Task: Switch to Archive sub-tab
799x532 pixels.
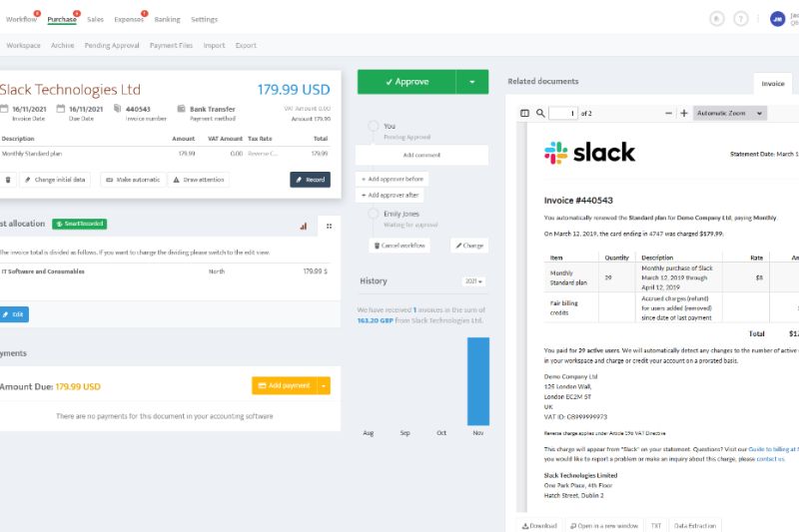Action: coord(62,45)
